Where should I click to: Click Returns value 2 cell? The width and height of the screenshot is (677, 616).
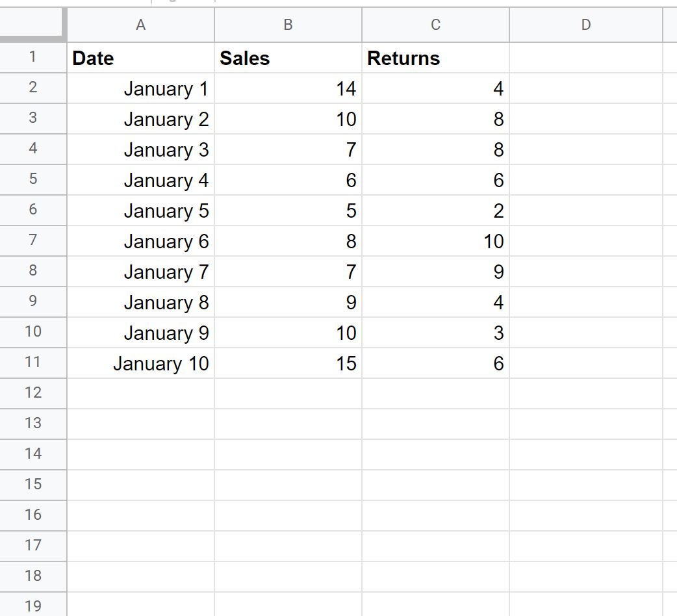click(435, 211)
